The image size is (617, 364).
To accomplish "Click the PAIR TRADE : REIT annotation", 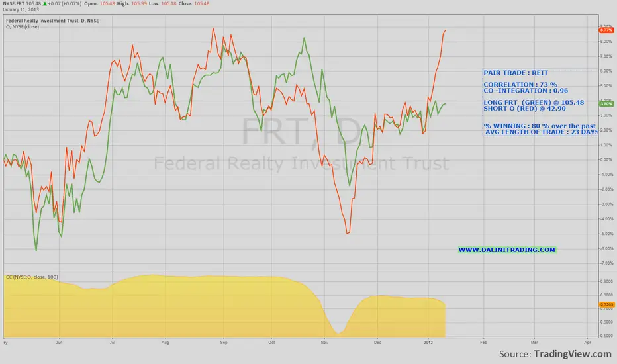I will pyautogui.click(x=516, y=73).
